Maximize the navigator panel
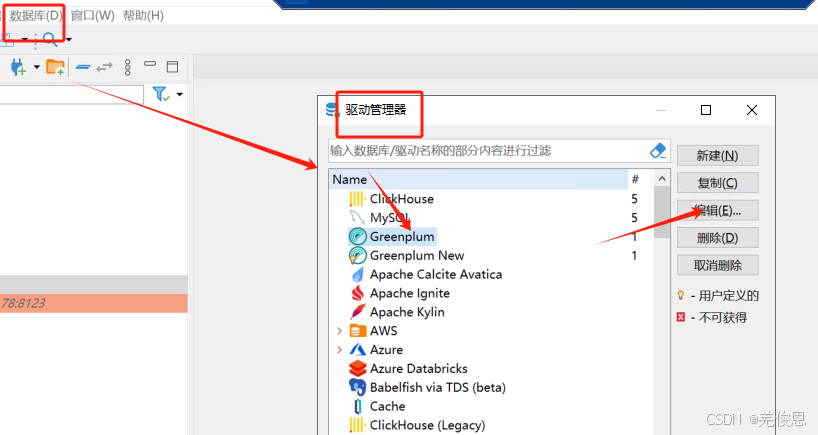818x435 pixels. pyautogui.click(x=172, y=67)
